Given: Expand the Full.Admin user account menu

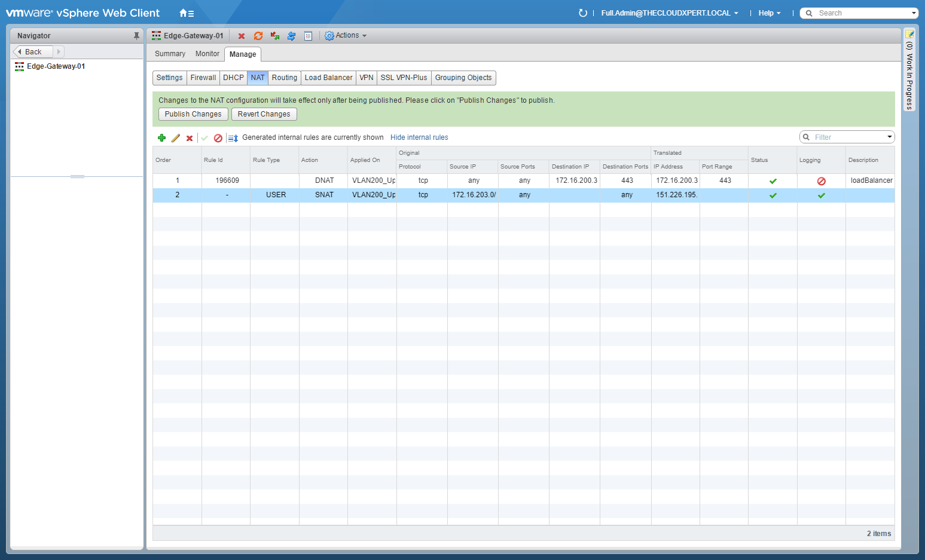Looking at the screenshot, I should tap(669, 13).
